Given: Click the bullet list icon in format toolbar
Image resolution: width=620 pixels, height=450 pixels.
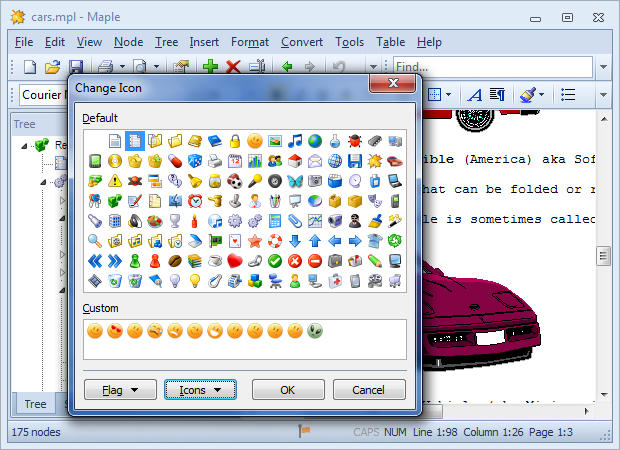Looking at the screenshot, I should pos(568,95).
